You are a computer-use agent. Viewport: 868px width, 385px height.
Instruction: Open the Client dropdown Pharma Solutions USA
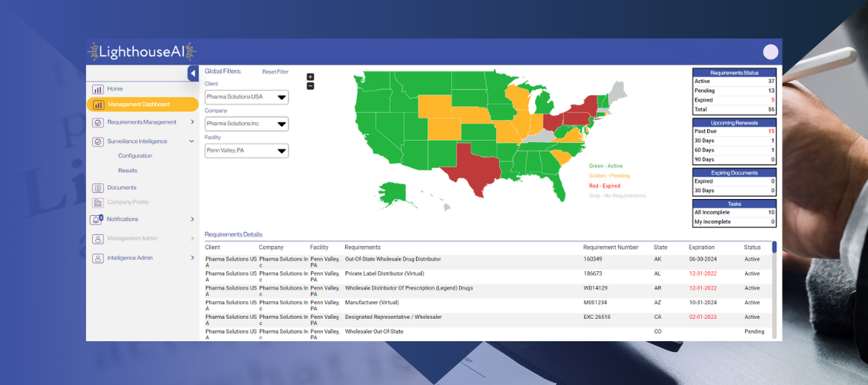tap(246, 97)
